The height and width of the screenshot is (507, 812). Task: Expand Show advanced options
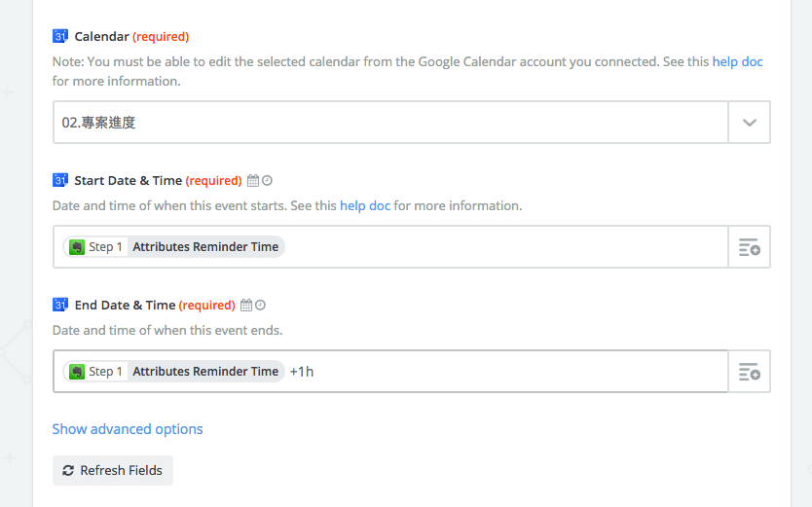click(128, 429)
